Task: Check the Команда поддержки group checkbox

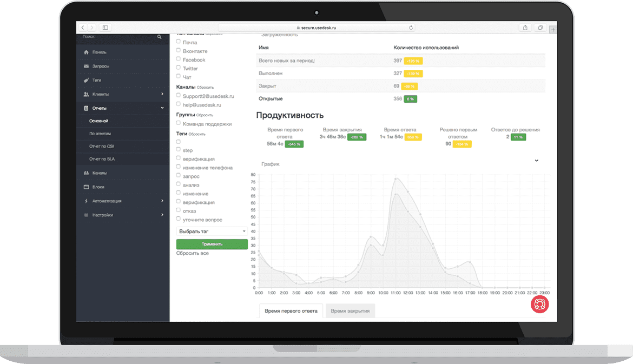Action: pyautogui.click(x=179, y=123)
